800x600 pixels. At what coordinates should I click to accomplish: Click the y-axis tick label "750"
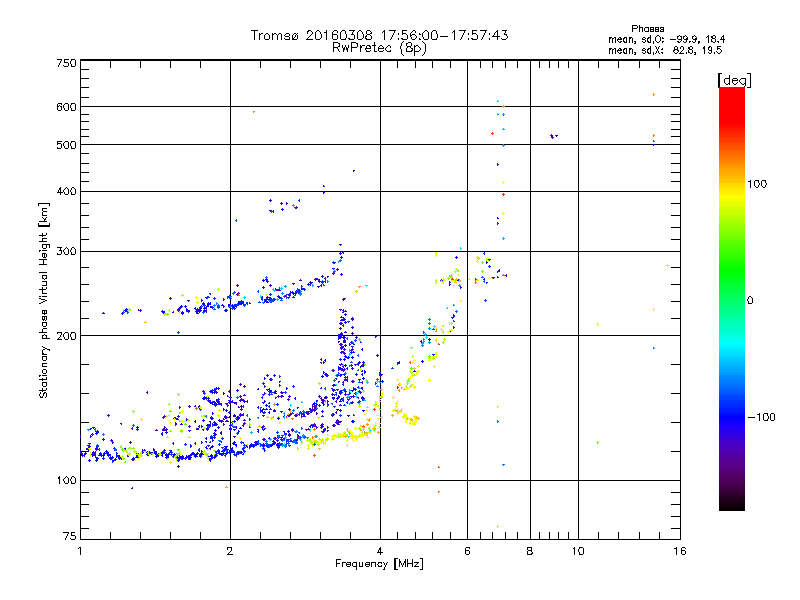pyautogui.click(x=66, y=63)
